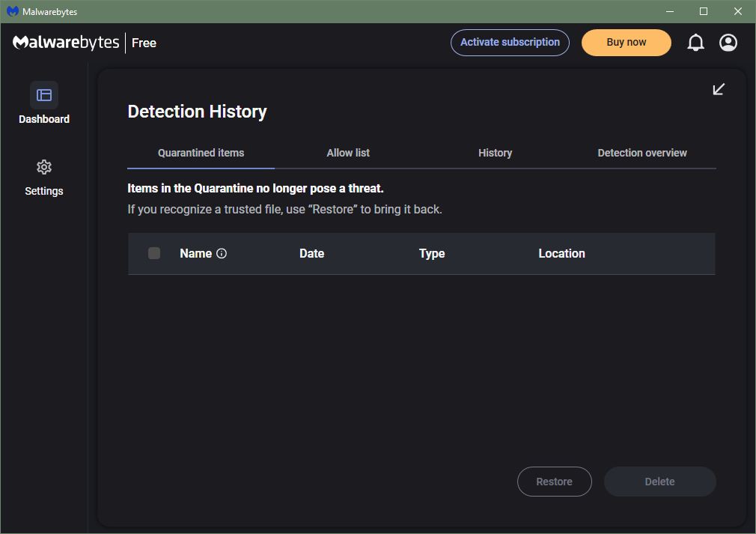Close the Malwarebytes window

click(738, 11)
